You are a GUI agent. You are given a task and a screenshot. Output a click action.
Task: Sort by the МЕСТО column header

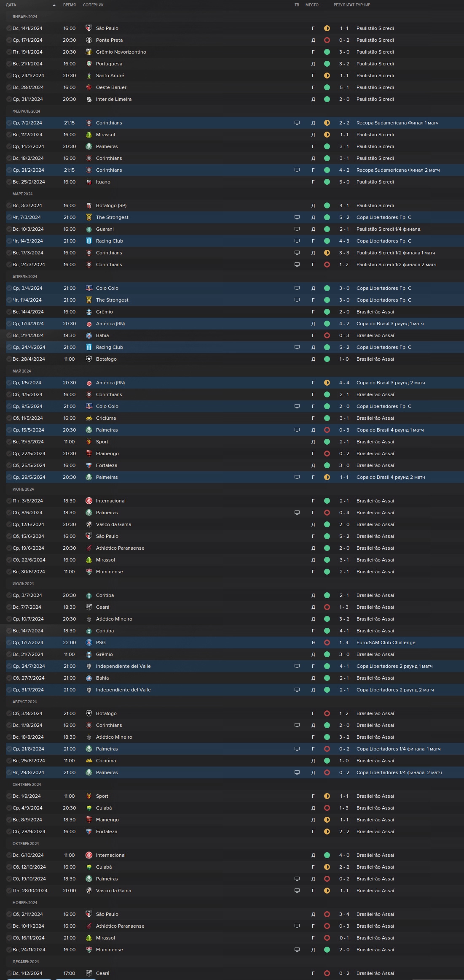pos(313,5)
